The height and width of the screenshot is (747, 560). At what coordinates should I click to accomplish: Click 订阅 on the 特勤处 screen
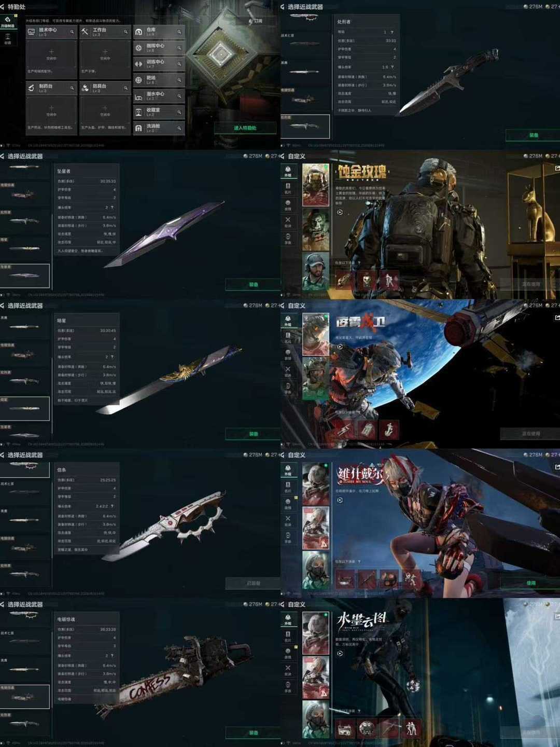pos(256,21)
